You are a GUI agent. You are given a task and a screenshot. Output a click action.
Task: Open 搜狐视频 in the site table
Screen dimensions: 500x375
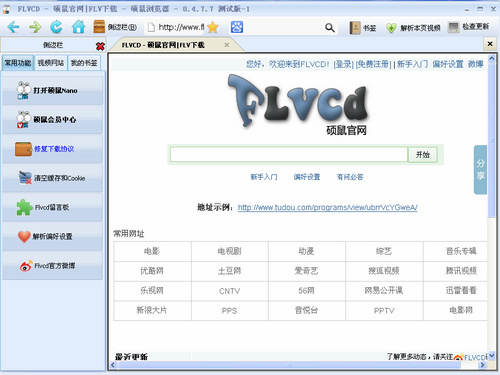pyautogui.click(x=384, y=271)
